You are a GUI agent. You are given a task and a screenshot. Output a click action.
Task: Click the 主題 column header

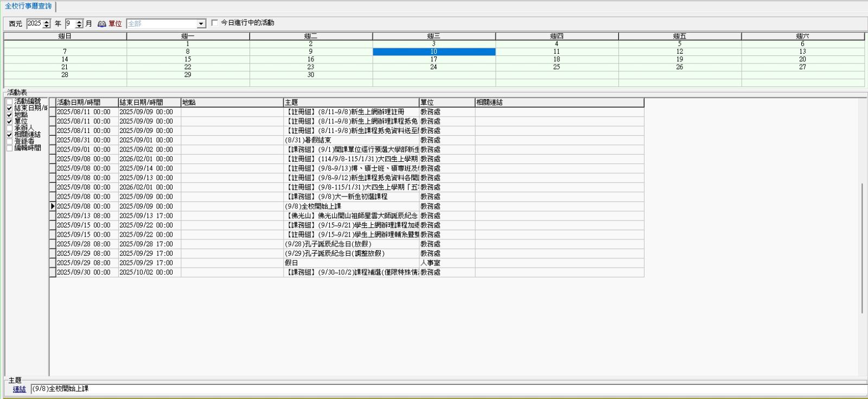point(350,103)
